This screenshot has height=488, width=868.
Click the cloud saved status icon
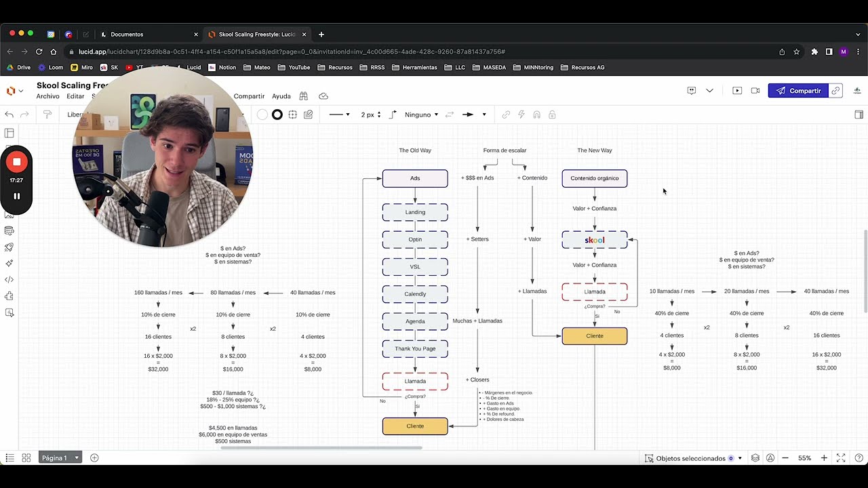tap(323, 96)
